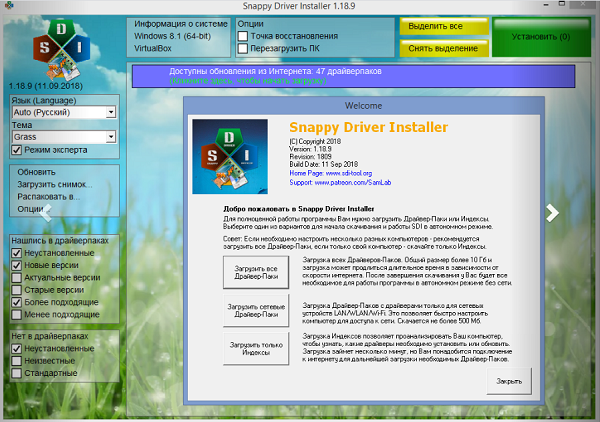Open Home Page www.sdi-tool.org link
600x422 pixels.
pyautogui.click(x=331, y=173)
